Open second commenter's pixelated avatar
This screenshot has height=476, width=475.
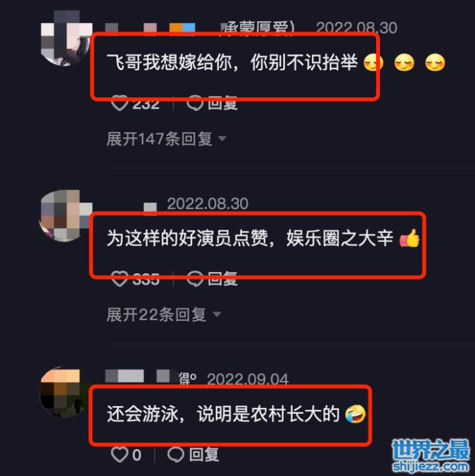tap(65, 215)
